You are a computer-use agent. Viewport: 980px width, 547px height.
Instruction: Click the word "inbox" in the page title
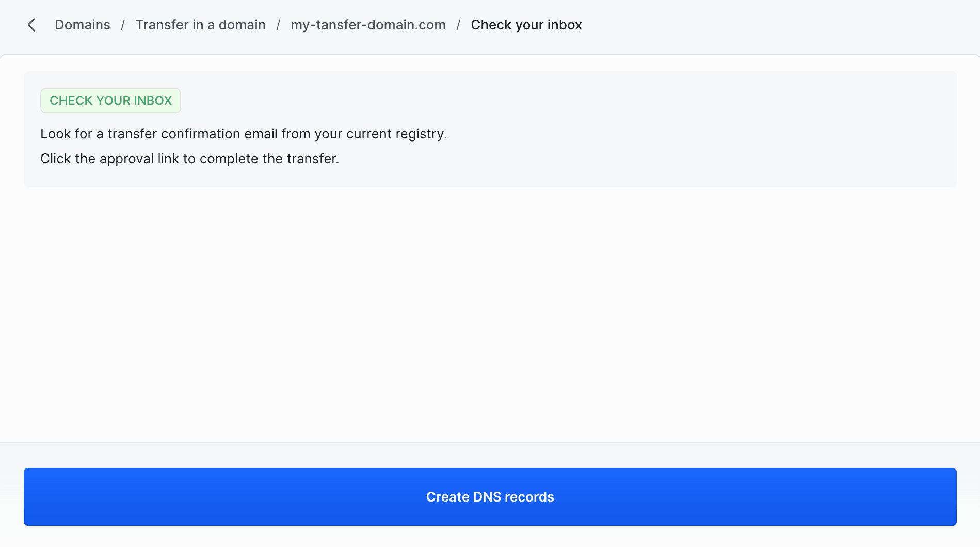point(565,25)
